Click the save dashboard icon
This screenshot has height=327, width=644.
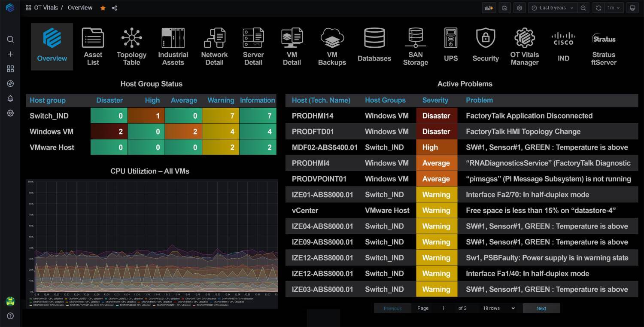[505, 8]
